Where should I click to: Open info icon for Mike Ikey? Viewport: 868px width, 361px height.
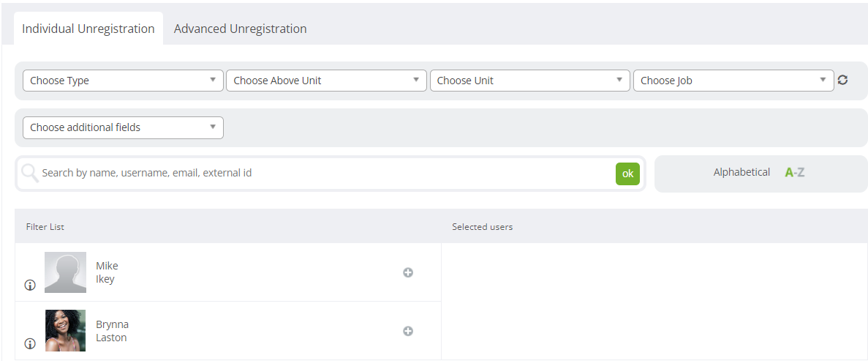(x=30, y=285)
